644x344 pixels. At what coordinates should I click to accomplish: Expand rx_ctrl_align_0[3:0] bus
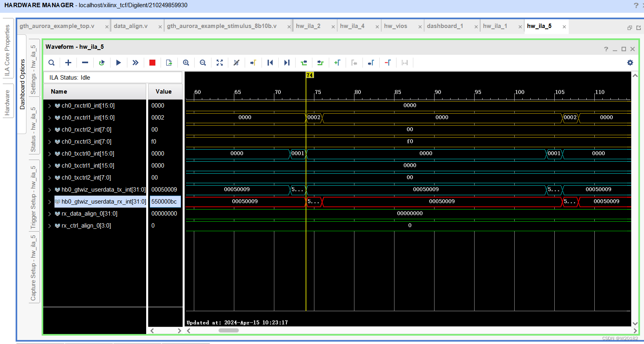[x=50, y=226]
